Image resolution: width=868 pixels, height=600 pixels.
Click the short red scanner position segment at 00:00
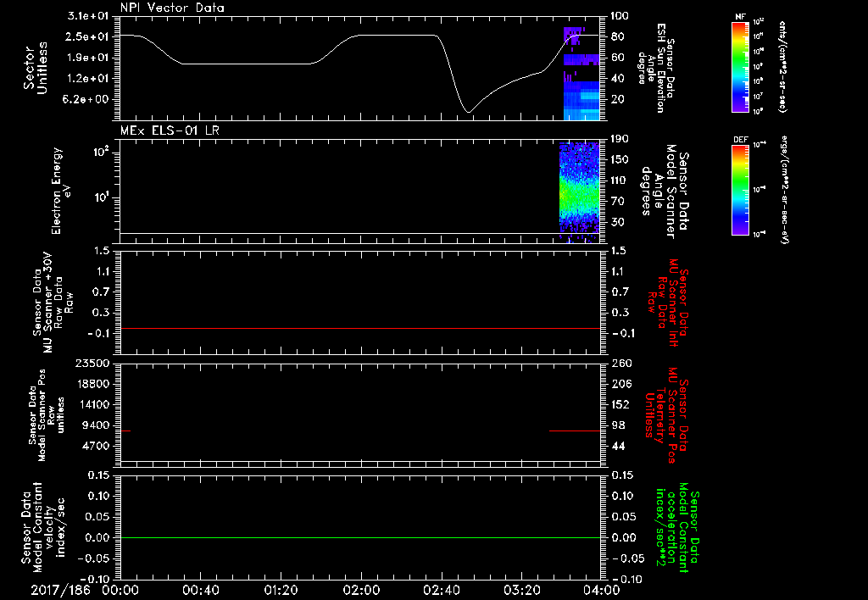point(125,431)
